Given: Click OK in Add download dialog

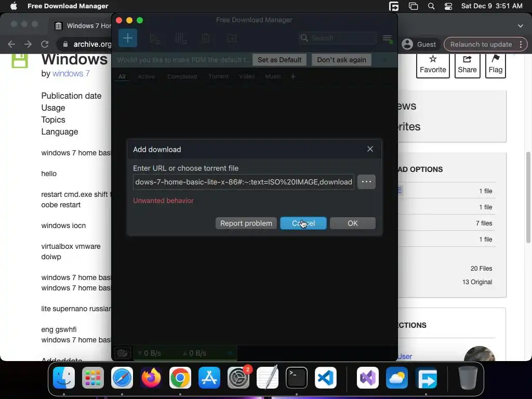Looking at the screenshot, I should click(353, 223).
